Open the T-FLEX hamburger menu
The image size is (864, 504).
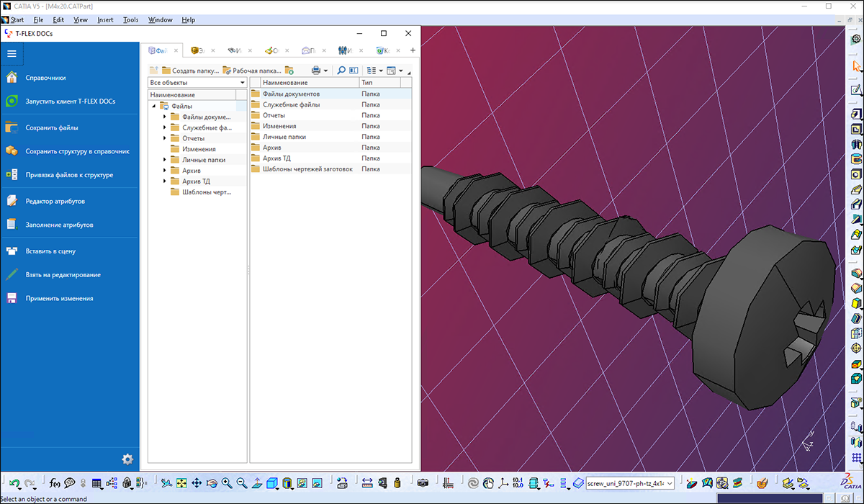tap(12, 54)
